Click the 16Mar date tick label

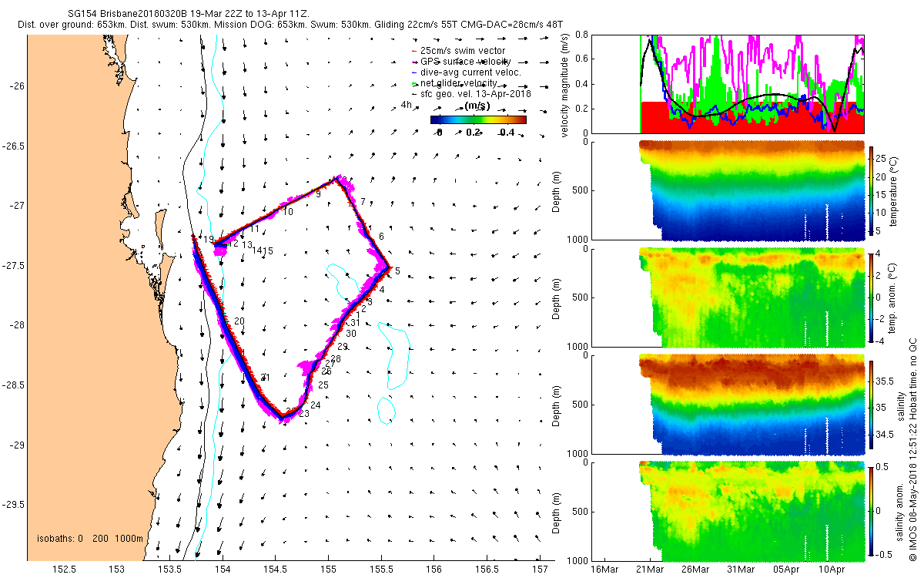(604, 570)
